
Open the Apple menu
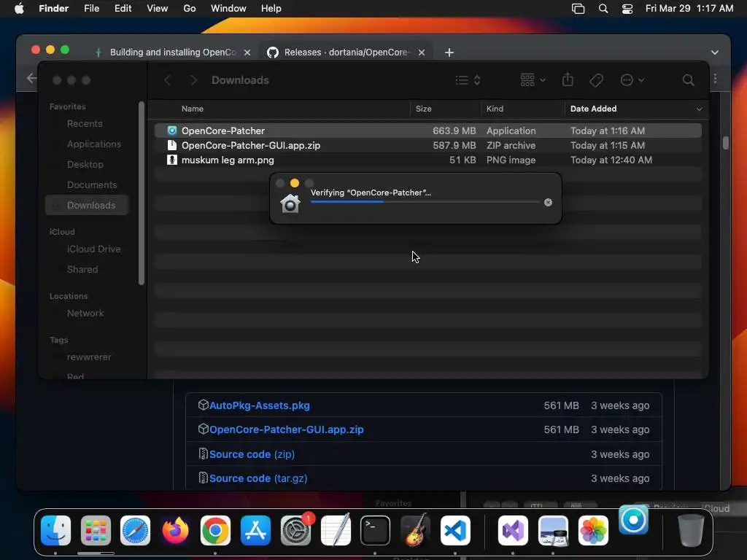click(x=19, y=9)
